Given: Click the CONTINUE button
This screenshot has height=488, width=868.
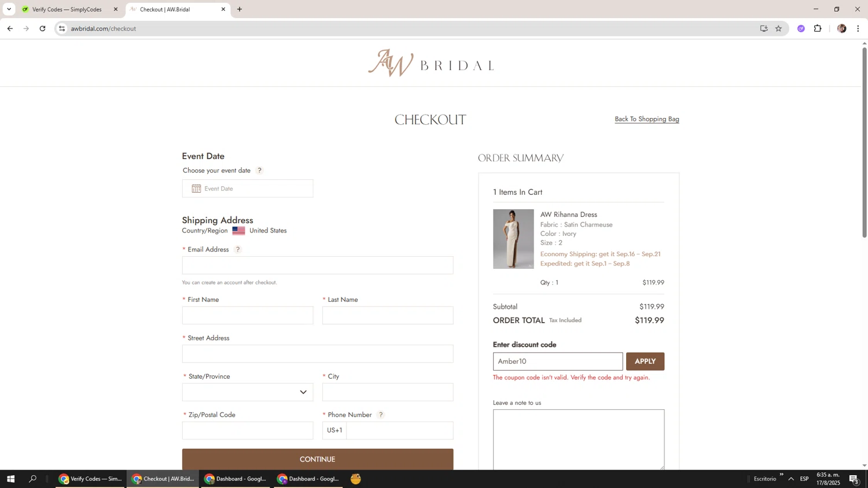Looking at the screenshot, I should (x=318, y=459).
